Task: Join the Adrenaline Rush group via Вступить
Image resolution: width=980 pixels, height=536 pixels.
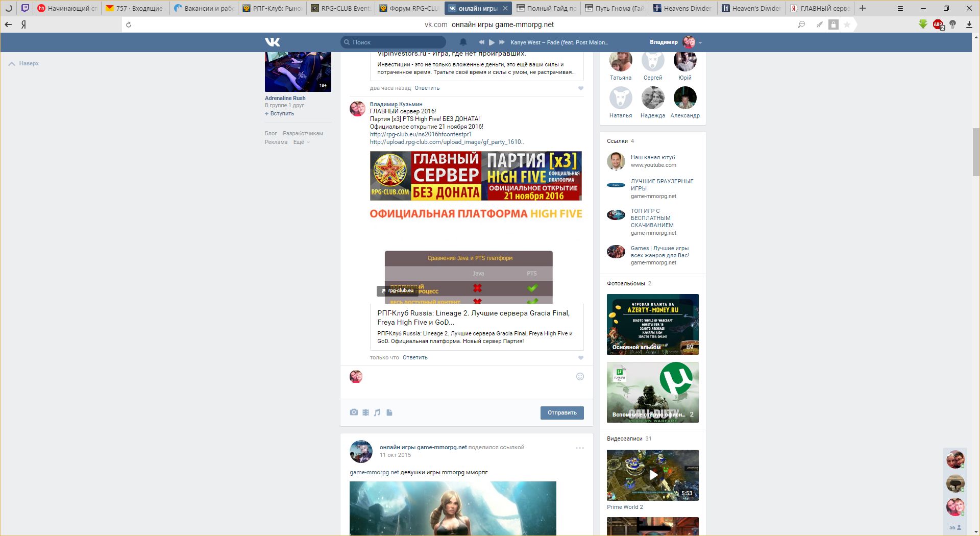Action: tap(279, 113)
